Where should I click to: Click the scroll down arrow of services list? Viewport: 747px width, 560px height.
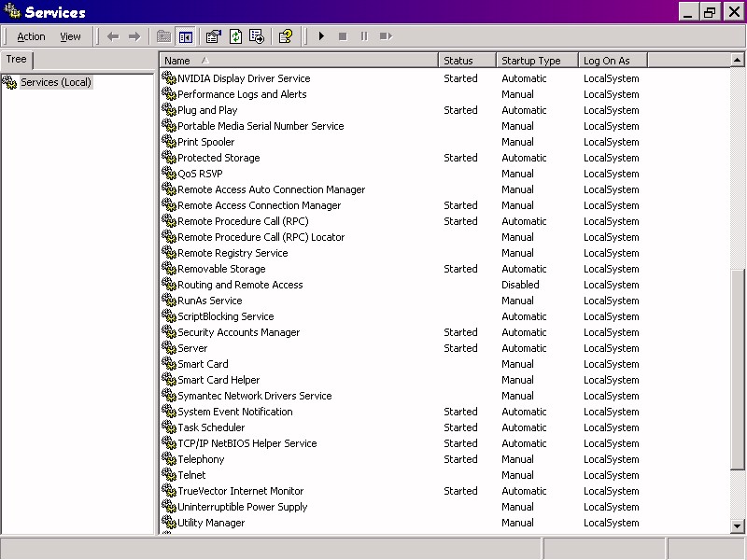tap(737, 526)
